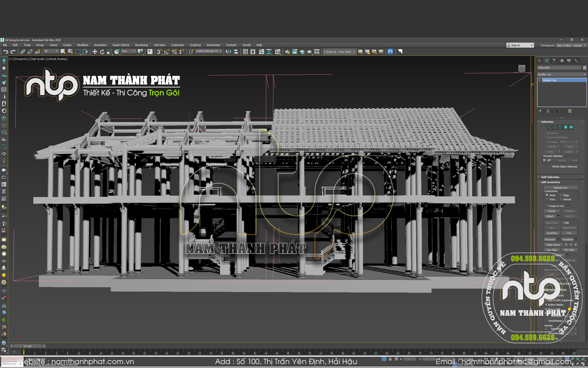Click the Unlink Selection tool
The width and height of the screenshot is (588, 368).
point(30,52)
